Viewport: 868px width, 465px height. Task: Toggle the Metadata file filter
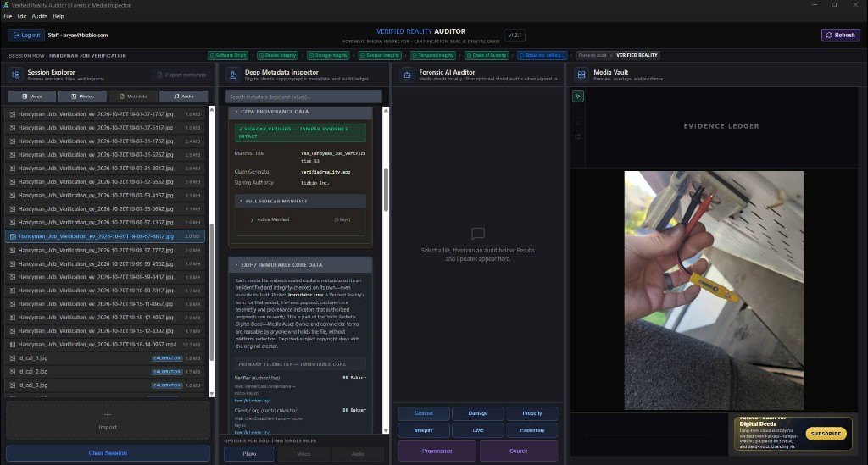pyautogui.click(x=133, y=97)
